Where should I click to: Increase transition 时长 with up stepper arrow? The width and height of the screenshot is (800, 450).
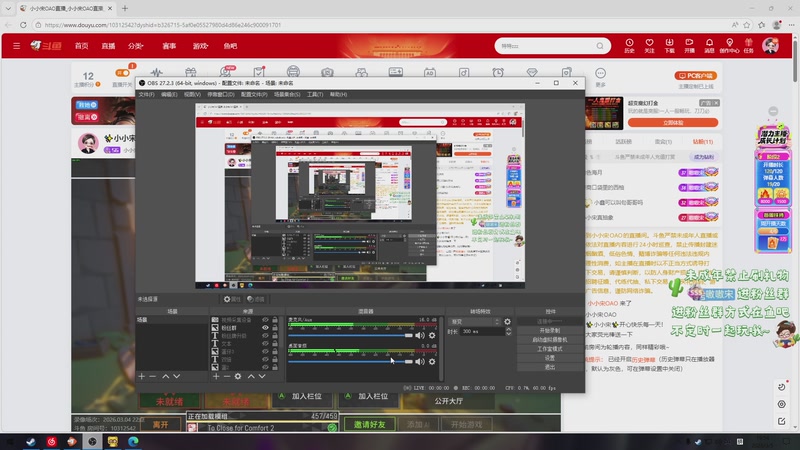509,329
